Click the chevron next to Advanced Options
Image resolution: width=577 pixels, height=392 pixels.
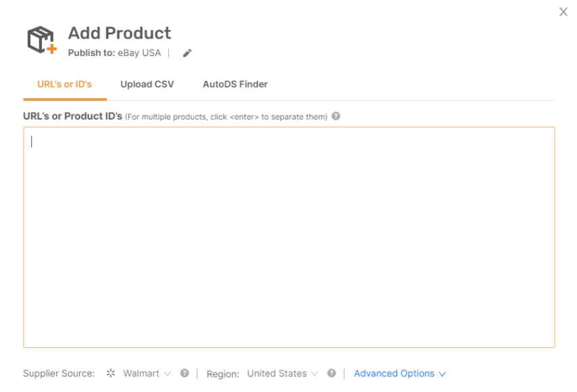coord(443,374)
